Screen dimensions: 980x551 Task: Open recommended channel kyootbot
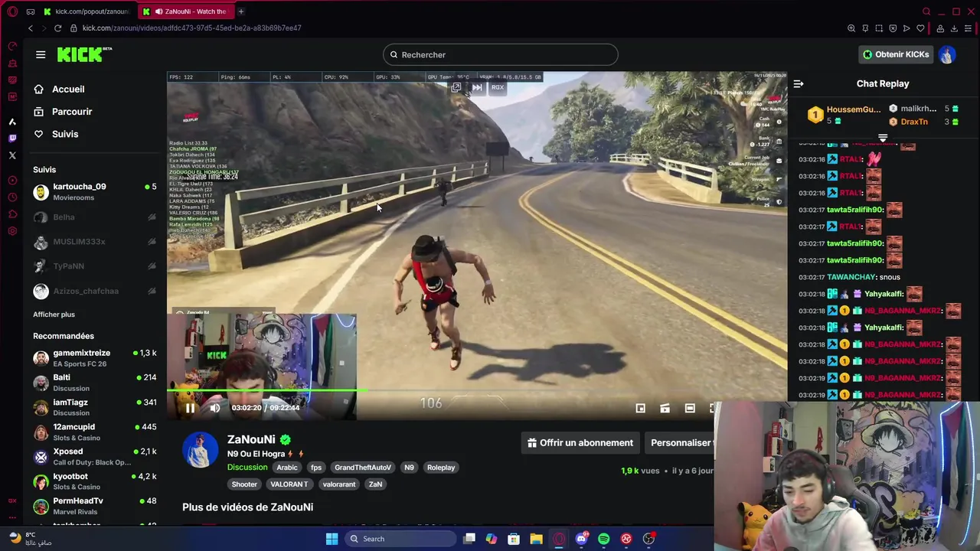[95, 481]
